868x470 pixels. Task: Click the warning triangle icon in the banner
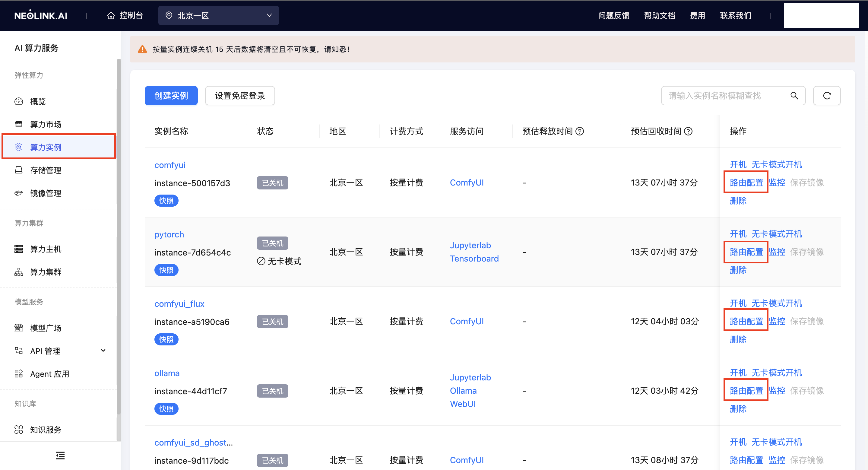pyautogui.click(x=143, y=49)
